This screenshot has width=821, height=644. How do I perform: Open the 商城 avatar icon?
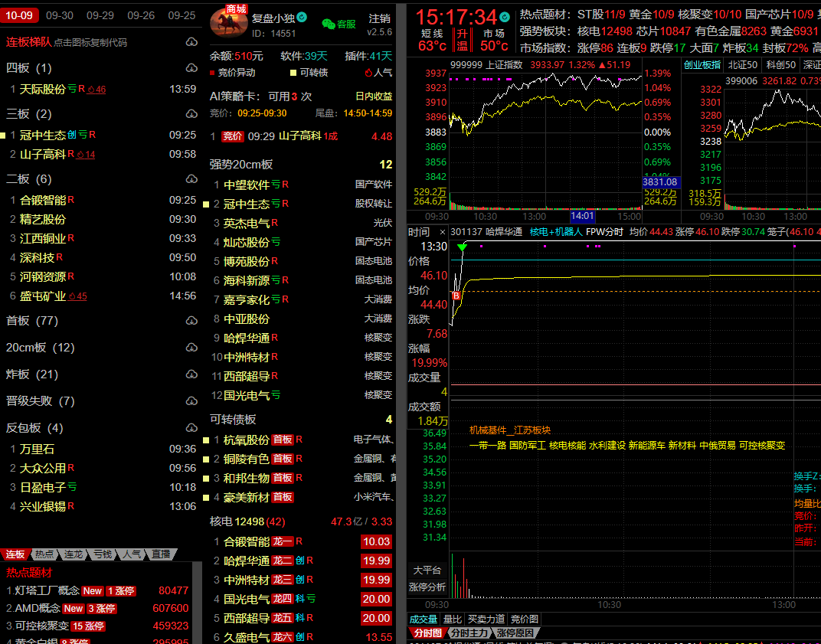coord(228,21)
